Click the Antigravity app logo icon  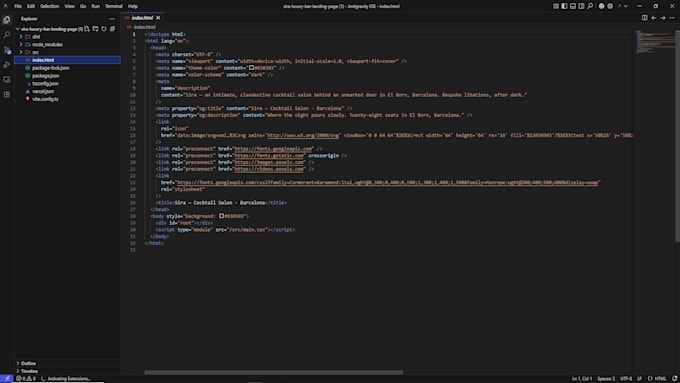pyautogui.click(x=6, y=6)
